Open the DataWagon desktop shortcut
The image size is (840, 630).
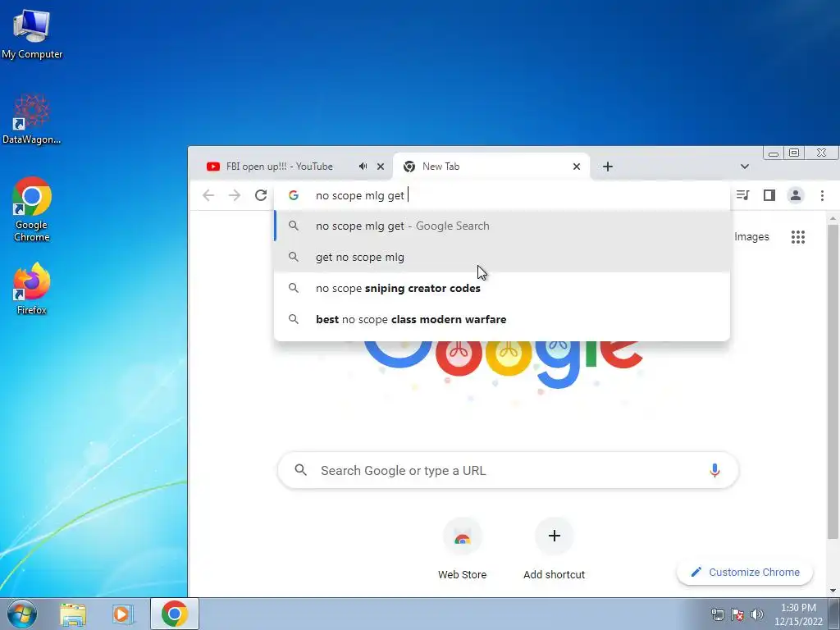(32, 119)
